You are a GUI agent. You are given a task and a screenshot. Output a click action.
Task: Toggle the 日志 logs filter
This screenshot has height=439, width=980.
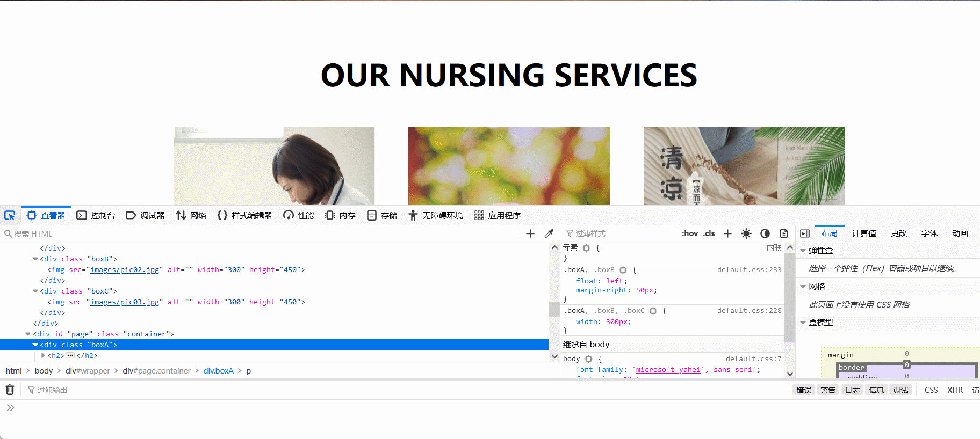(852, 390)
